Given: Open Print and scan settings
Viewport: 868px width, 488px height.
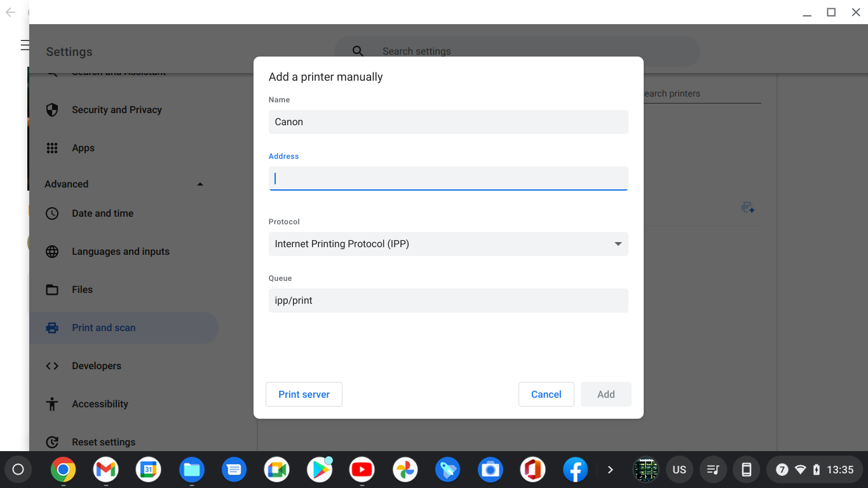Looking at the screenshot, I should pyautogui.click(x=104, y=328).
